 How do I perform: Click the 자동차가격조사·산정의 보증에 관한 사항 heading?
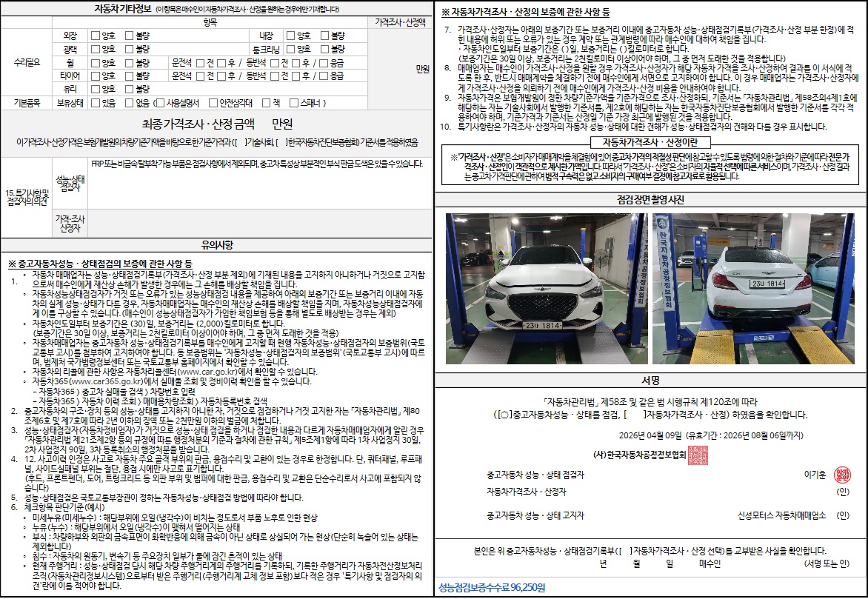tap(525, 12)
